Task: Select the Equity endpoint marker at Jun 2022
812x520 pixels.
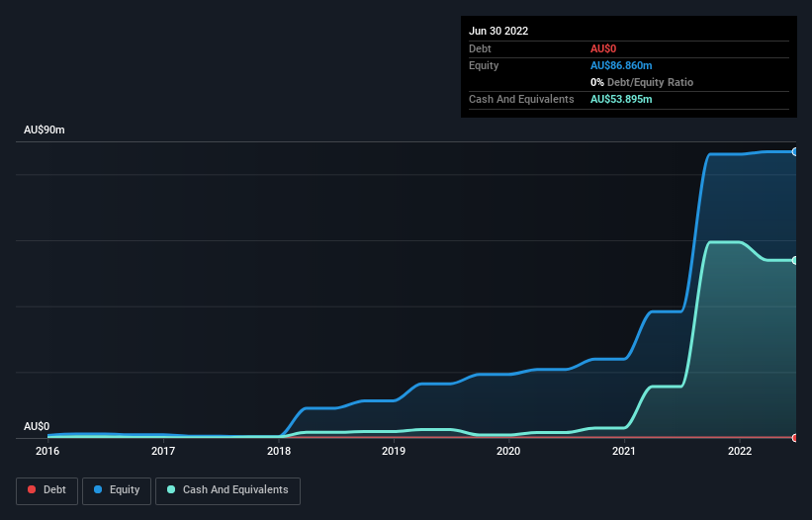Action: [795, 151]
